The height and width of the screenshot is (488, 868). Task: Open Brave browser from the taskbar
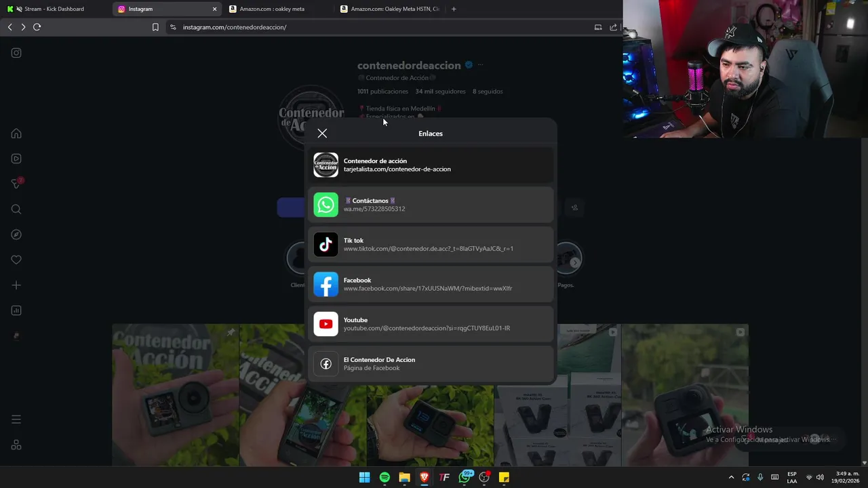(x=425, y=477)
